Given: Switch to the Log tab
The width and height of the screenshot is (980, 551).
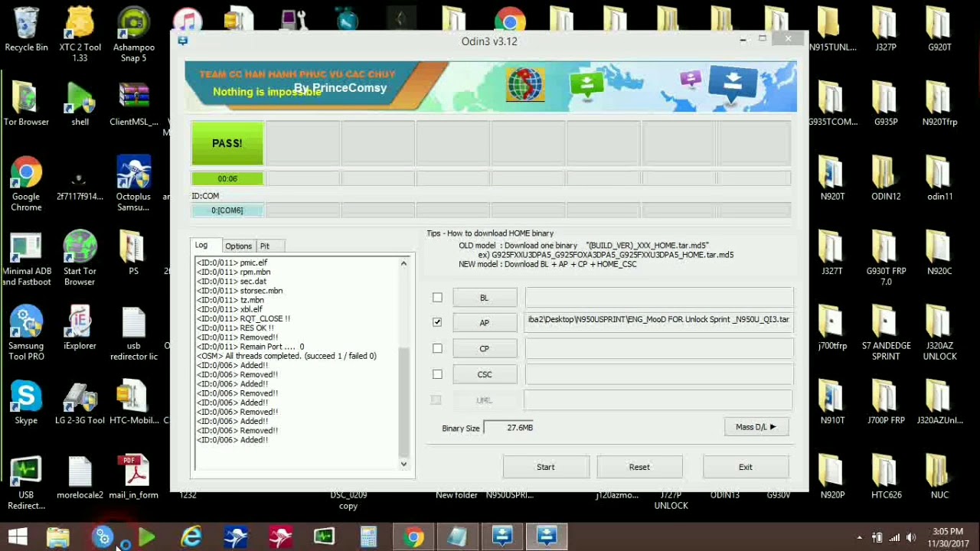Looking at the screenshot, I should click(201, 245).
